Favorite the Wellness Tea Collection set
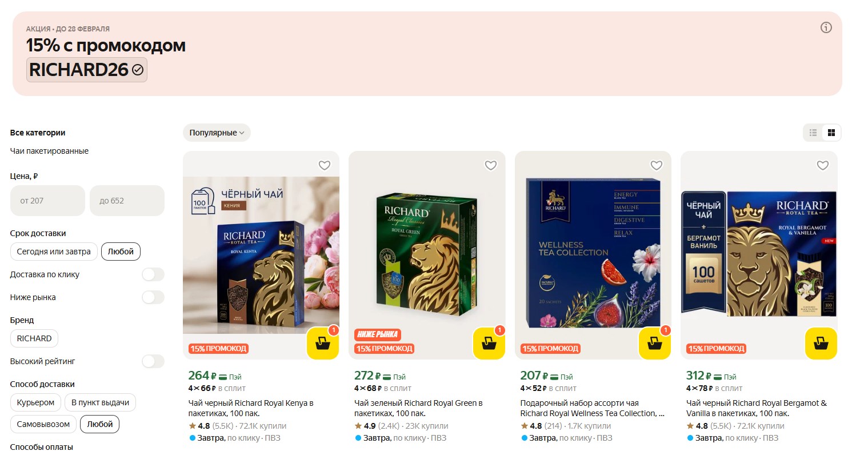Screen dimensions: 868x451 point(657,165)
